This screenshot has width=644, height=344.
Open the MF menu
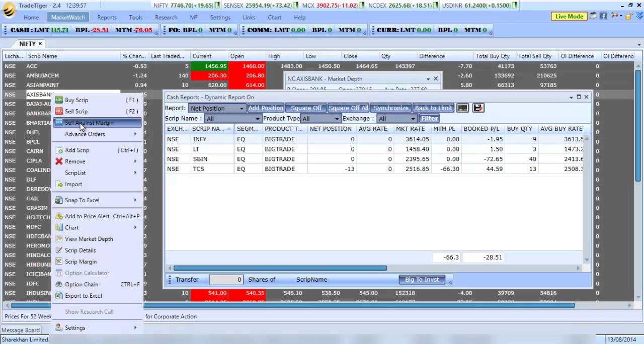[194, 17]
